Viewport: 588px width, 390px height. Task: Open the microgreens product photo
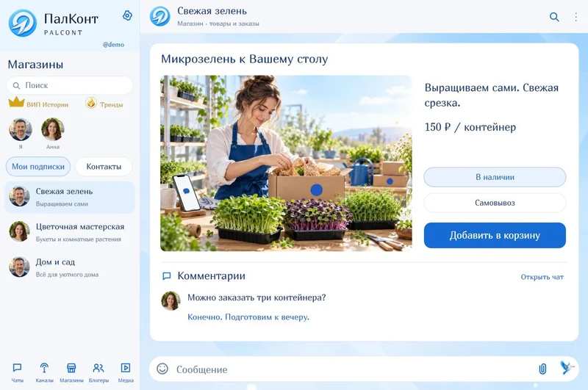tap(286, 163)
